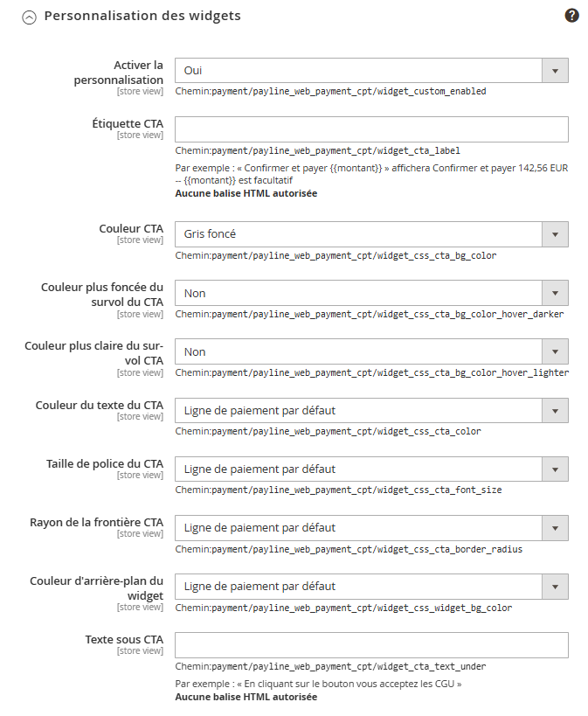588x716 pixels.
Task: Open the Couleur du texte du CTA dropdown
Action: pyautogui.click(x=371, y=410)
